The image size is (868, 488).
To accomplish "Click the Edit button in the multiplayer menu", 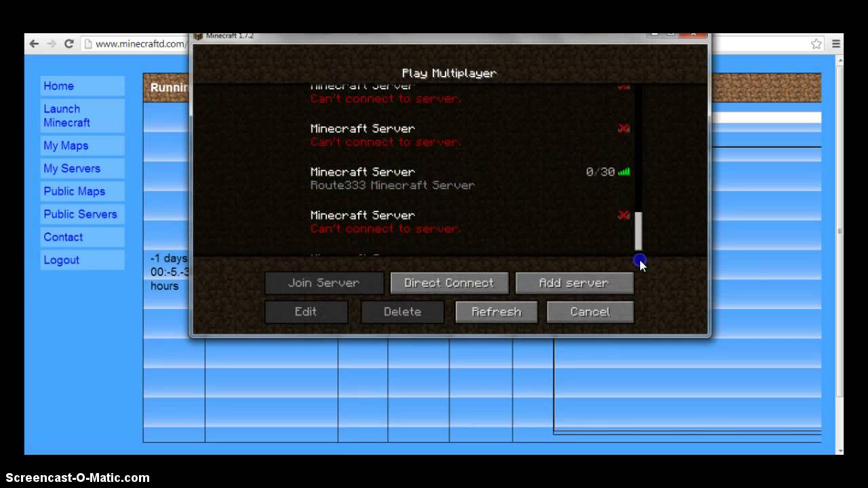I will click(x=306, y=312).
